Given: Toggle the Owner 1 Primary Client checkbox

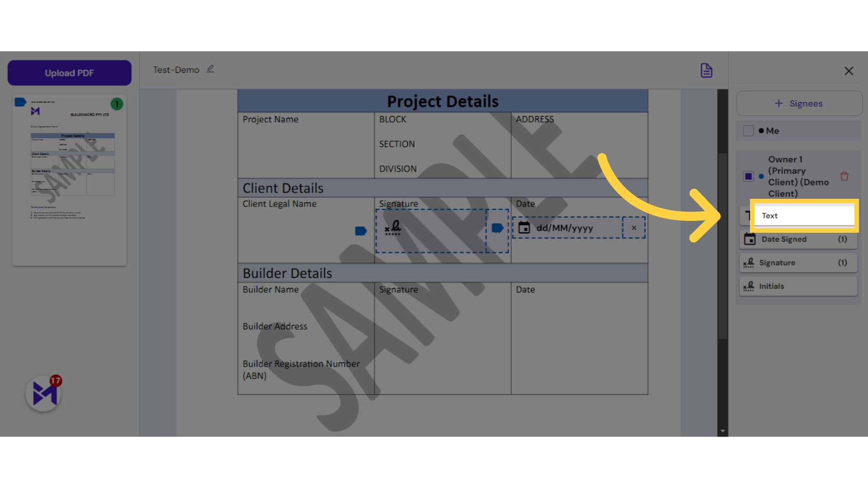Looking at the screenshot, I should [x=748, y=176].
